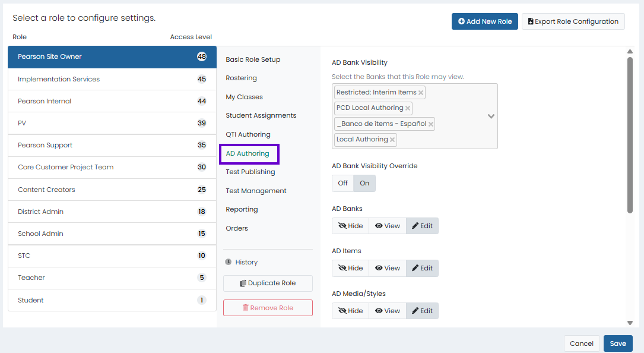The height and width of the screenshot is (353, 644).
Task: Open the Student Assignments section
Action: coord(261,116)
